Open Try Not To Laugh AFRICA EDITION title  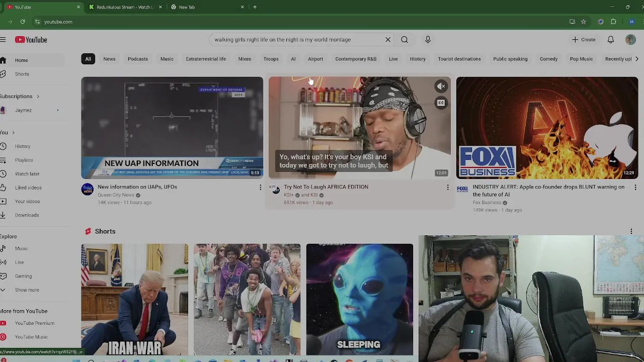coord(326,187)
